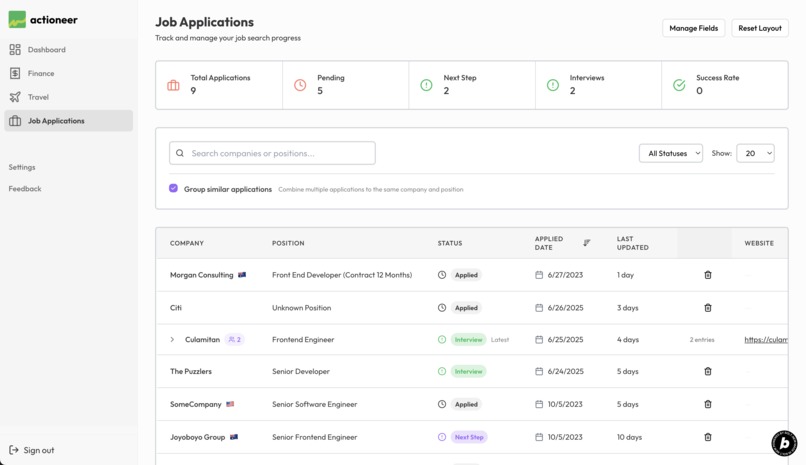
Task: Open the All Statuses dropdown
Action: [x=671, y=153]
